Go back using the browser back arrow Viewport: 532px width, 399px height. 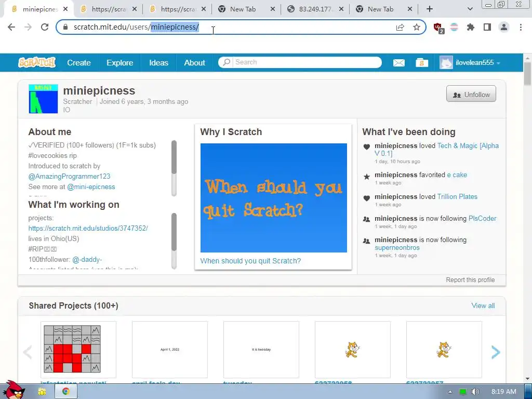(x=11, y=27)
